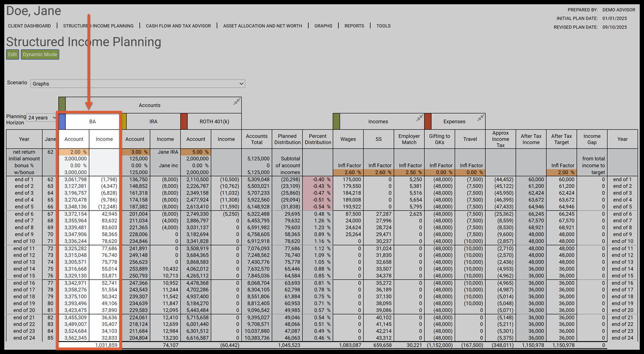Open the Scenario dropdown showing Graphs
644x354 pixels.
[138, 84]
